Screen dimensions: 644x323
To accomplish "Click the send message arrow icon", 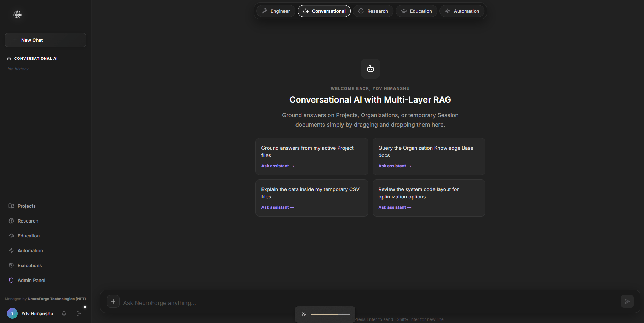I will pyautogui.click(x=627, y=301).
